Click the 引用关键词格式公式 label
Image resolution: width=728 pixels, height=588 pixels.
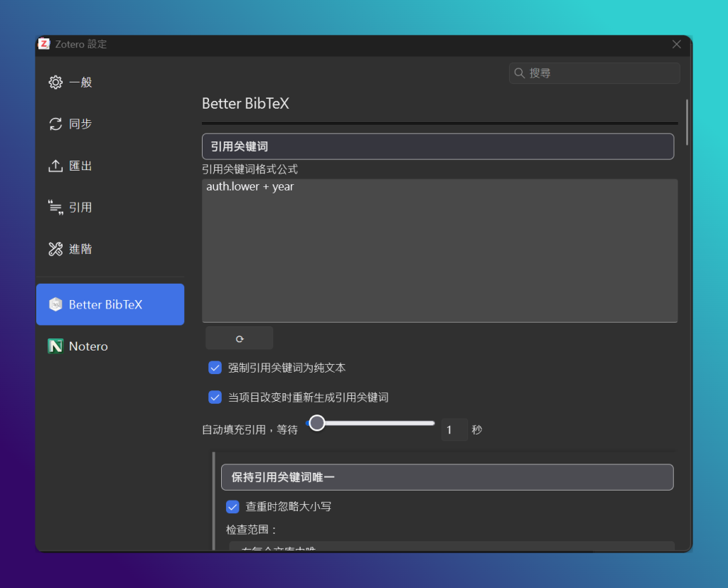click(x=250, y=169)
